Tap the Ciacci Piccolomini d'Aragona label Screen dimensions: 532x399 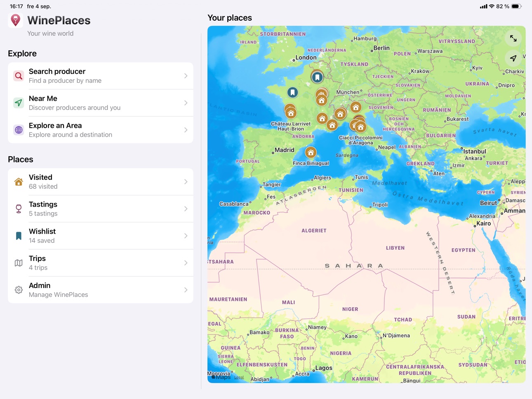pos(361,140)
